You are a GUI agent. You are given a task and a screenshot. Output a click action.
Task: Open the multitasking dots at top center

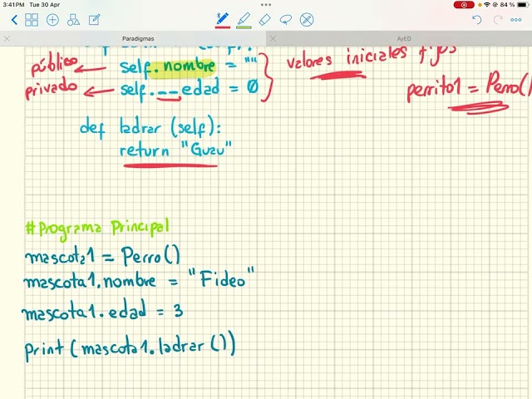coord(266,5)
